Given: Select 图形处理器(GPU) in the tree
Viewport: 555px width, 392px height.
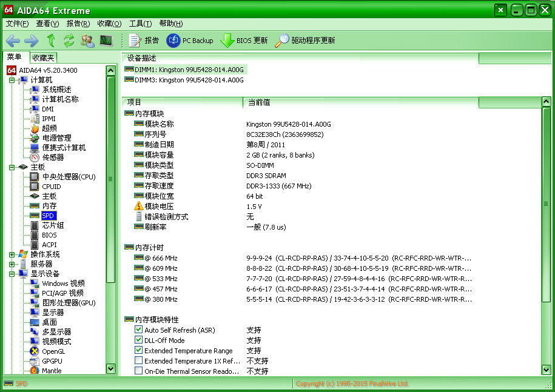Looking at the screenshot, I should (x=63, y=303).
